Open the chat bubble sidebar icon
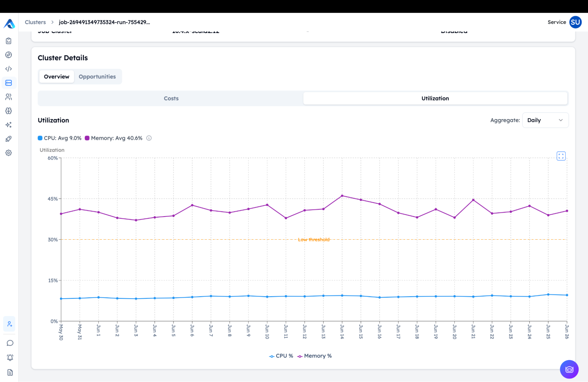Screen dimensions: 588x382 [10, 343]
